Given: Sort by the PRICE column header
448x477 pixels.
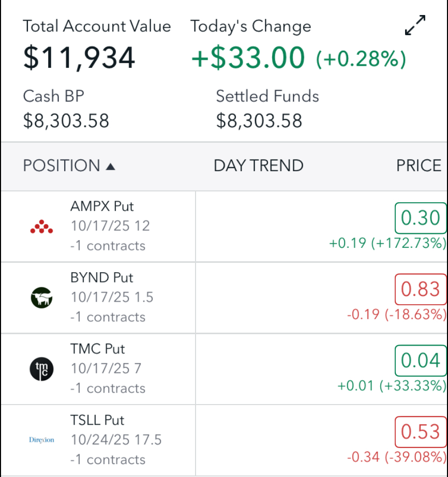Looking at the screenshot, I should tap(419, 166).
